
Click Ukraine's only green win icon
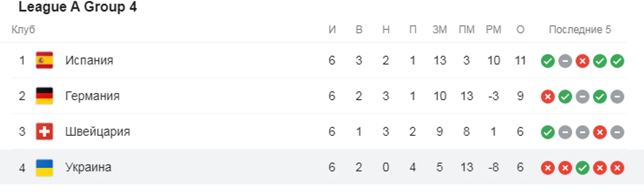tap(582, 168)
